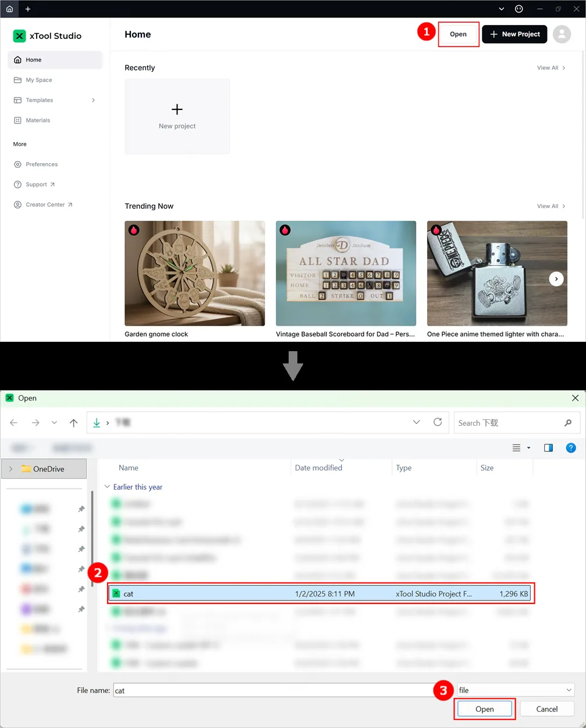Open the title bar dropdown chevron
Image resolution: width=586 pixels, height=728 pixels.
pyautogui.click(x=502, y=9)
